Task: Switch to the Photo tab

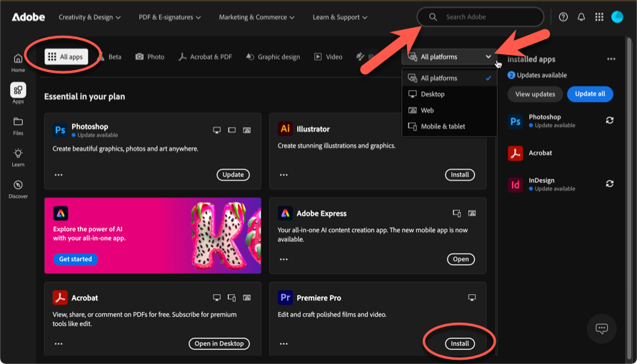Action: pos(150,57)
